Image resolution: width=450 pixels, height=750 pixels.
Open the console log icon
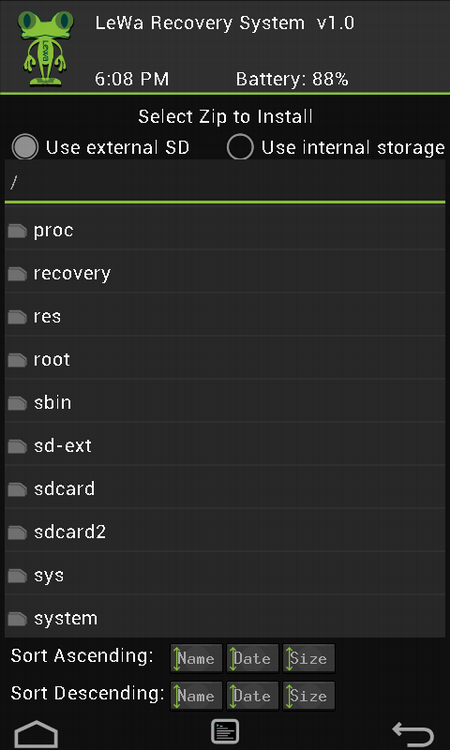pos(225,732)
